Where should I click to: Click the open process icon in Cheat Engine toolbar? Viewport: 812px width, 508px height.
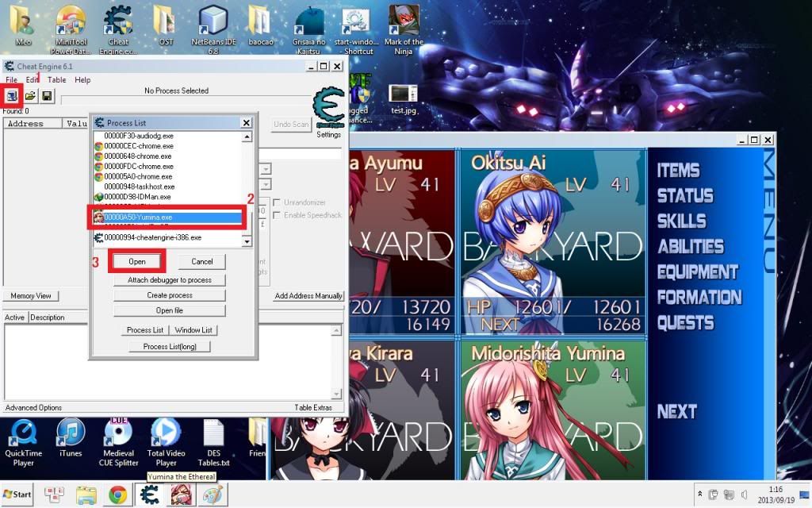[11, 96]
